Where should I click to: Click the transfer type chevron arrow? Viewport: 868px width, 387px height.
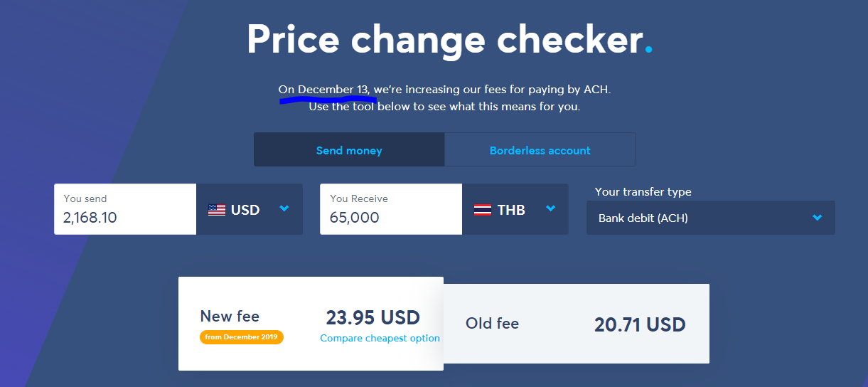click(818, 218)
